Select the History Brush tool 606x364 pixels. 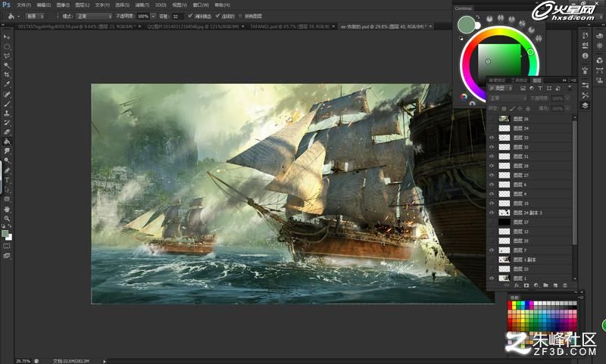click(7, 123)
